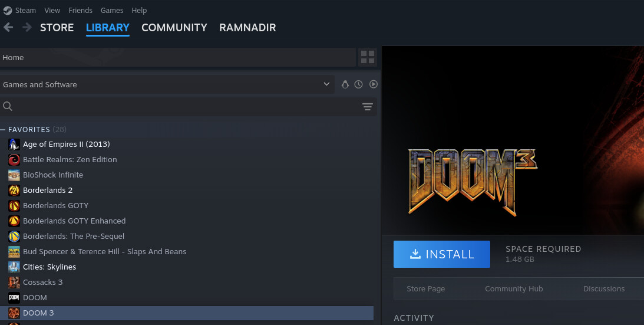Click the Cossacks 3 game icon

(x=14, y=282)
